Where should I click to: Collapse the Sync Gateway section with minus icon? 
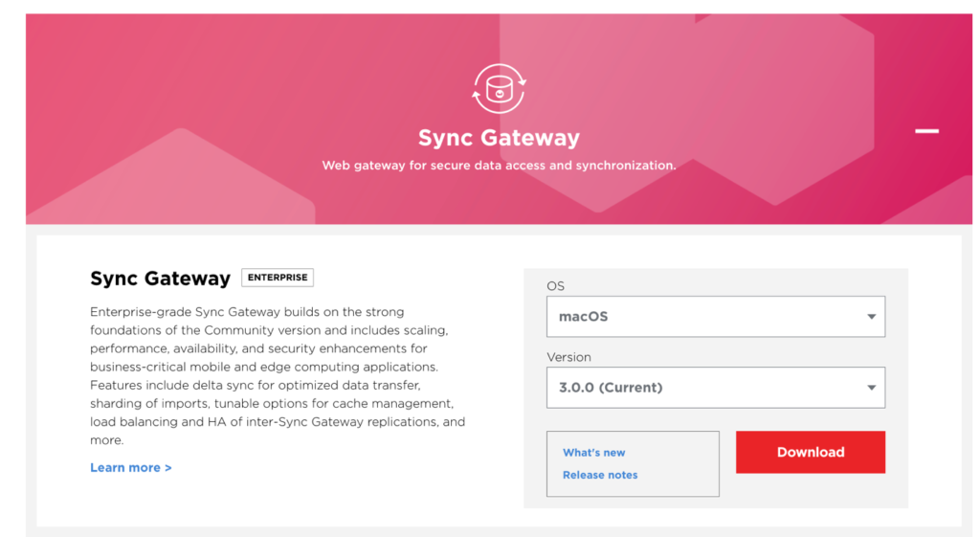926,130
